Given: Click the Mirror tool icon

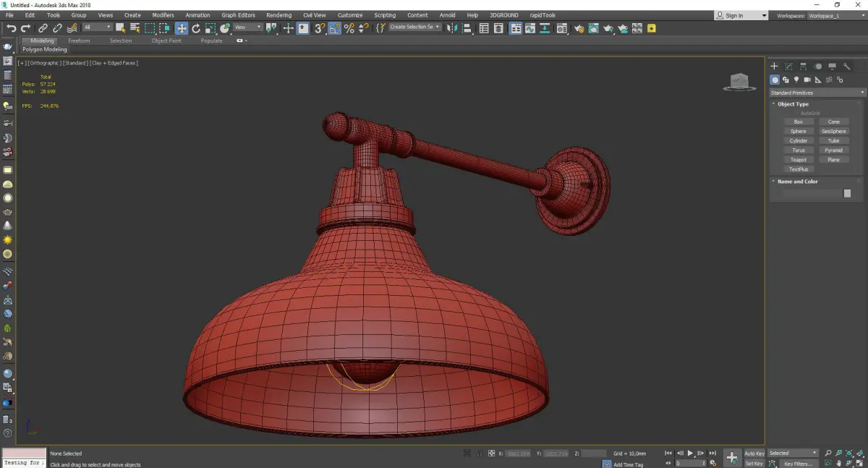Looking at the screenshot, I should [451, 28].
